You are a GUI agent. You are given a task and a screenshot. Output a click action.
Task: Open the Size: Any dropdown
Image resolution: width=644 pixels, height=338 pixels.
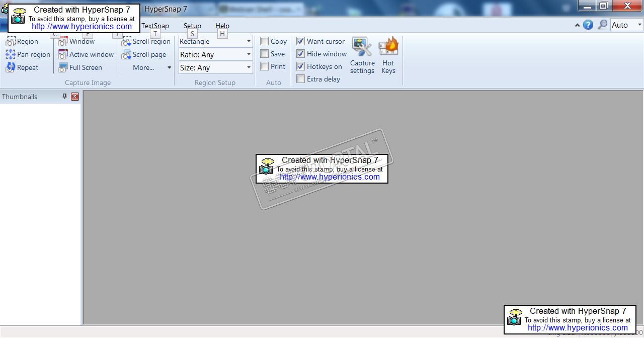tap(215, 67)
